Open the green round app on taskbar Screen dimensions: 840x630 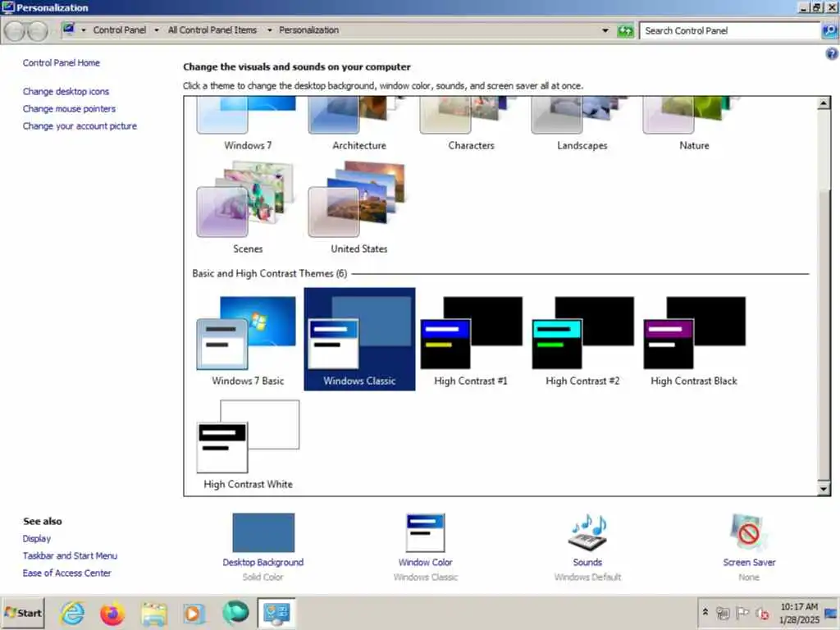pyautogui.click(x=235, y=613)
